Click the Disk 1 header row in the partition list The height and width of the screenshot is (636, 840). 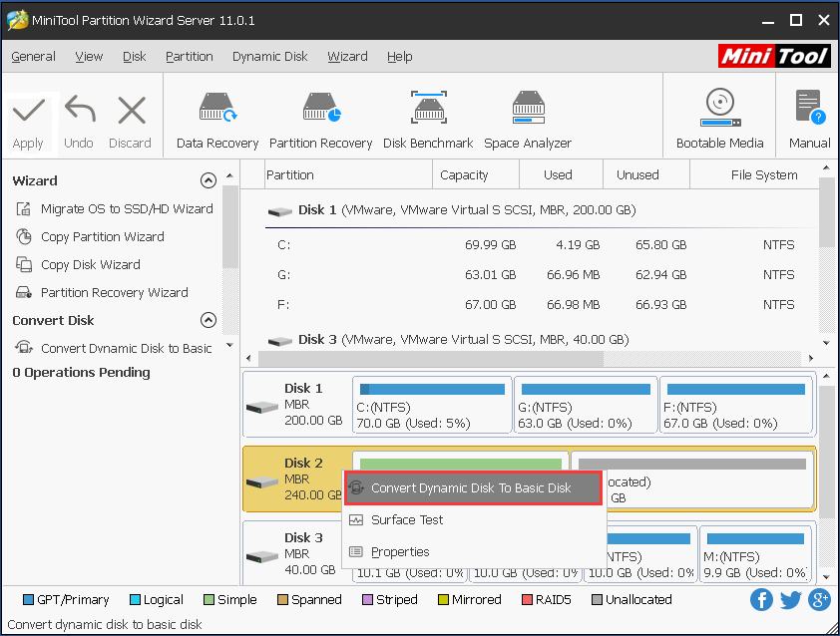click(x=541, y=210)
